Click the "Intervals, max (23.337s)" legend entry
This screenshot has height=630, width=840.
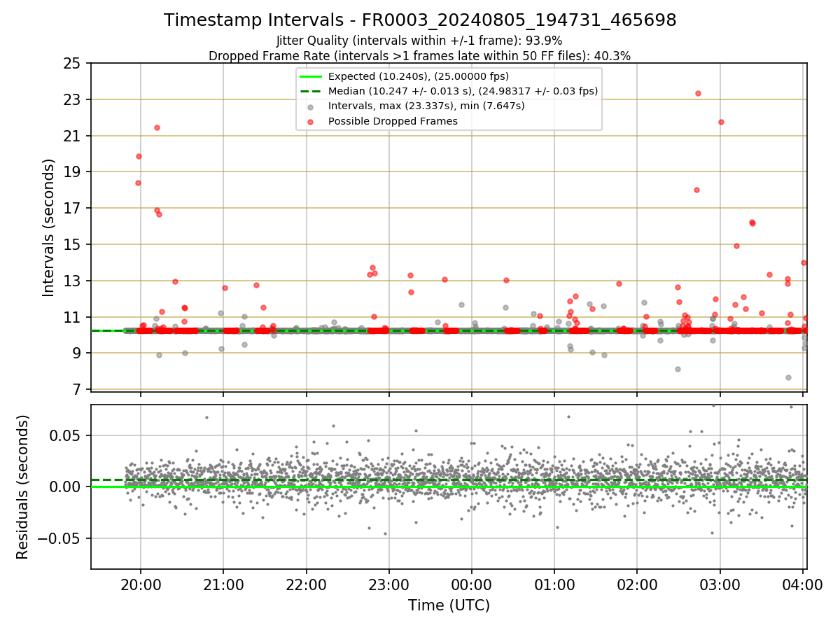[426, 106]
